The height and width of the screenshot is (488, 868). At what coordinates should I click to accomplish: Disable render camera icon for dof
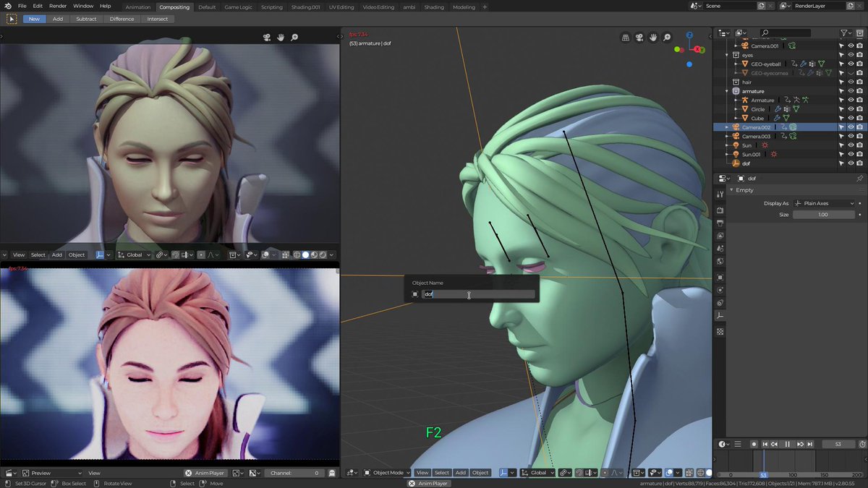click(x=859, y=163)
